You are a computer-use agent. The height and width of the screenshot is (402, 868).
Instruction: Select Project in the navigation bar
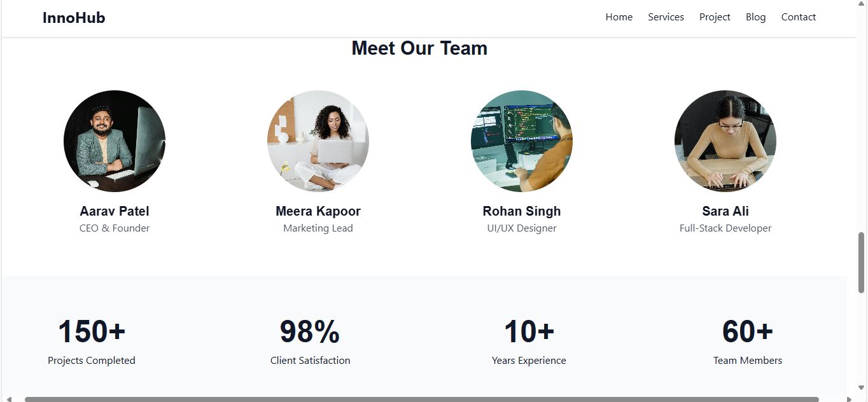[x=715, y=17]
